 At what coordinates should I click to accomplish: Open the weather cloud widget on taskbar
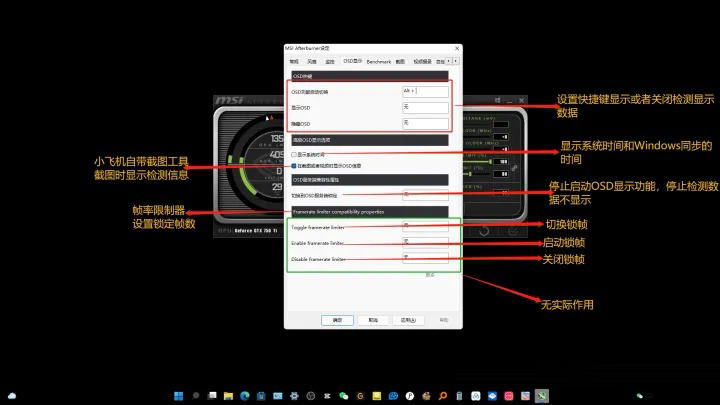coord(12,396)
